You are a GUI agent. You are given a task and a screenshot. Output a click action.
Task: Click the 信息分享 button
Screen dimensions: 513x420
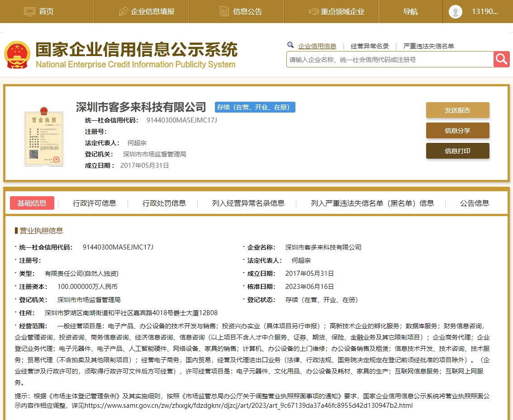pyautogui.click(x=457, y=130)
